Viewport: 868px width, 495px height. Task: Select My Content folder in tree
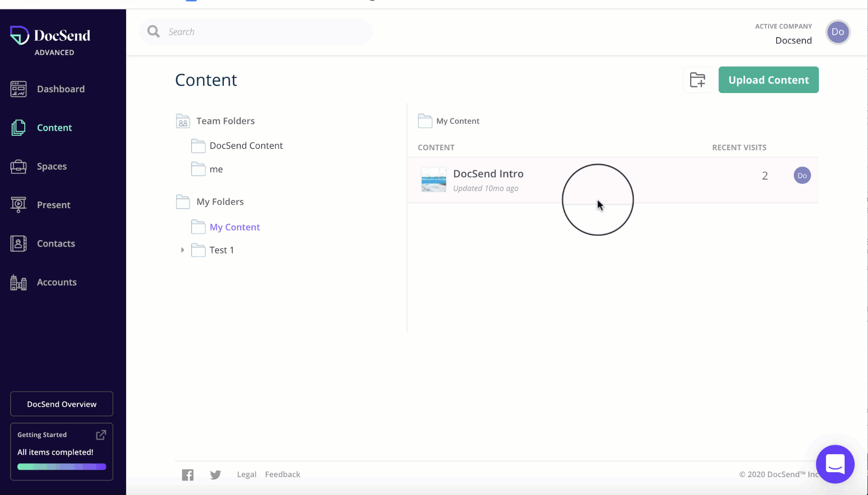235,227
